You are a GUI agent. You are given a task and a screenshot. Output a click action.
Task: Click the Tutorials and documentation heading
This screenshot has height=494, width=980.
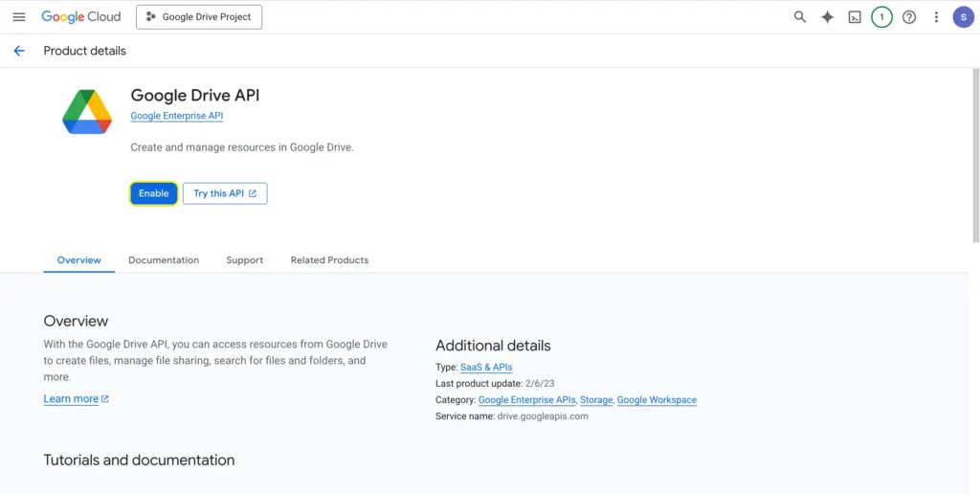point(140,460)
